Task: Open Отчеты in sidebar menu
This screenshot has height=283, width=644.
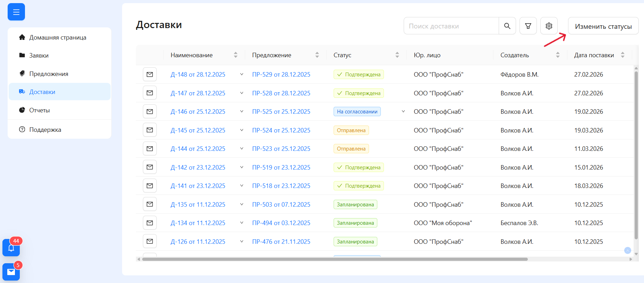Action: (40, 110)
